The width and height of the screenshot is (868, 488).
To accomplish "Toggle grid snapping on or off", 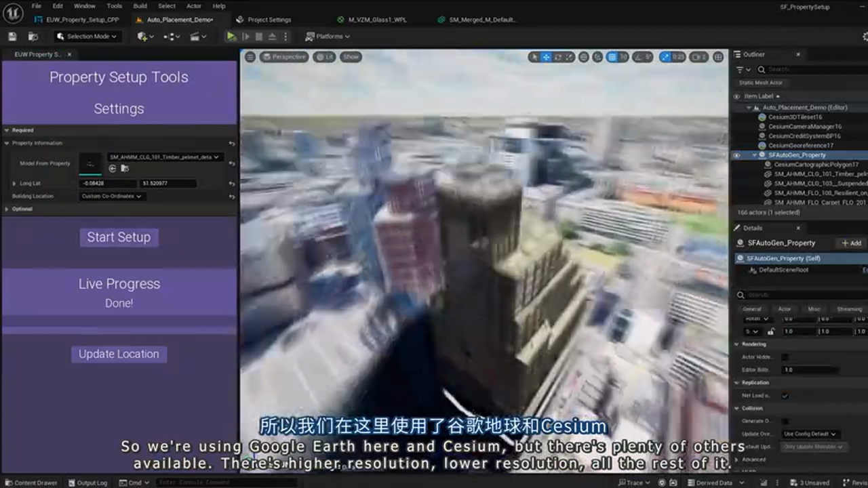I will coord(611,57).
